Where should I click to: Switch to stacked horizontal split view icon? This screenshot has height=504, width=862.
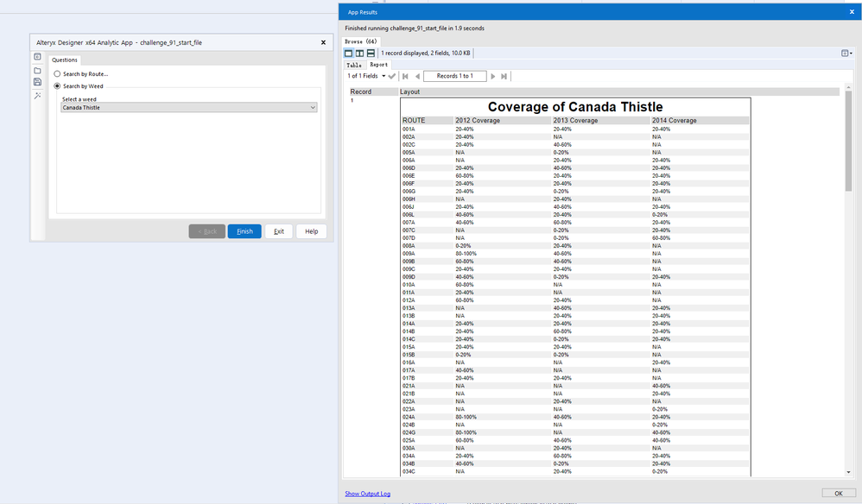pyautogui.click(x=371, y=54)
